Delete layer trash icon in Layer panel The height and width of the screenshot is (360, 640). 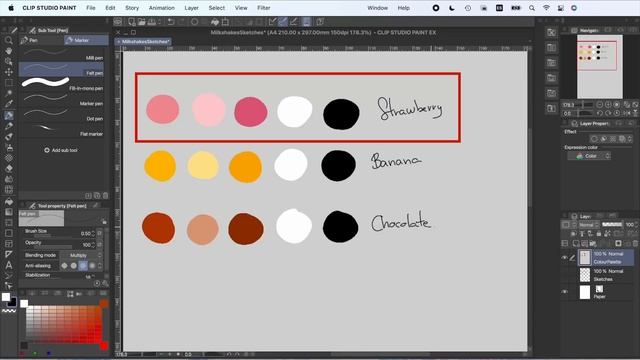click(x=635, y=243)
